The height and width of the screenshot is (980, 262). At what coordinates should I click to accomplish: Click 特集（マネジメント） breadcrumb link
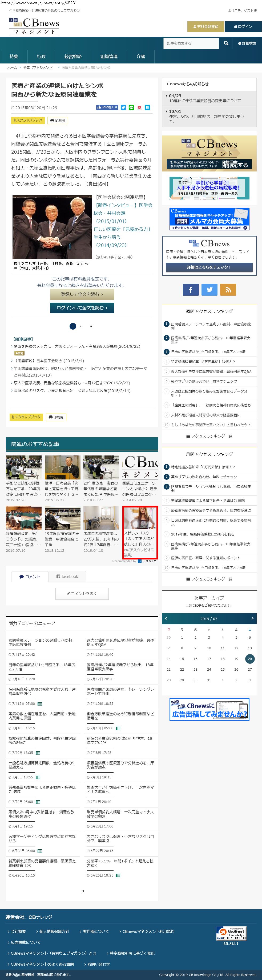click(38, 68)
